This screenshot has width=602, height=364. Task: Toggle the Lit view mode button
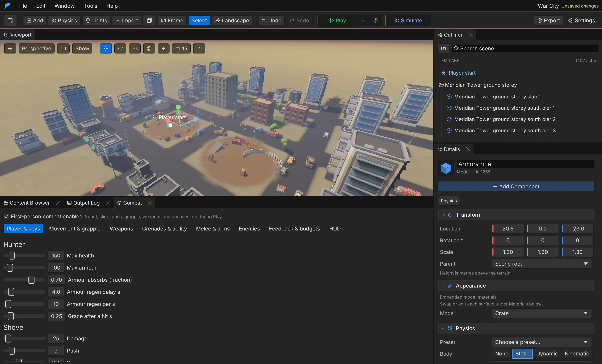63,48
